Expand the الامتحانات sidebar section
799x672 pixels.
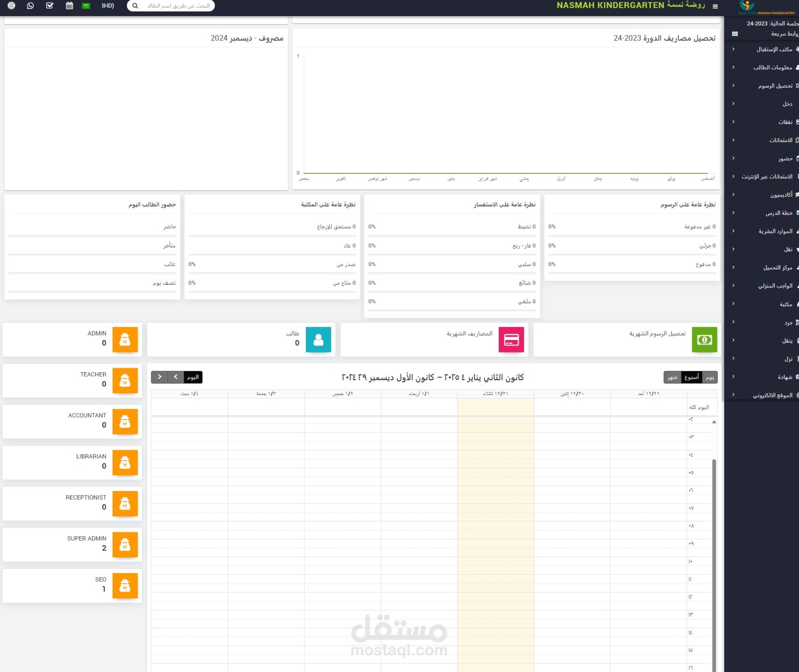coord(775,140)
